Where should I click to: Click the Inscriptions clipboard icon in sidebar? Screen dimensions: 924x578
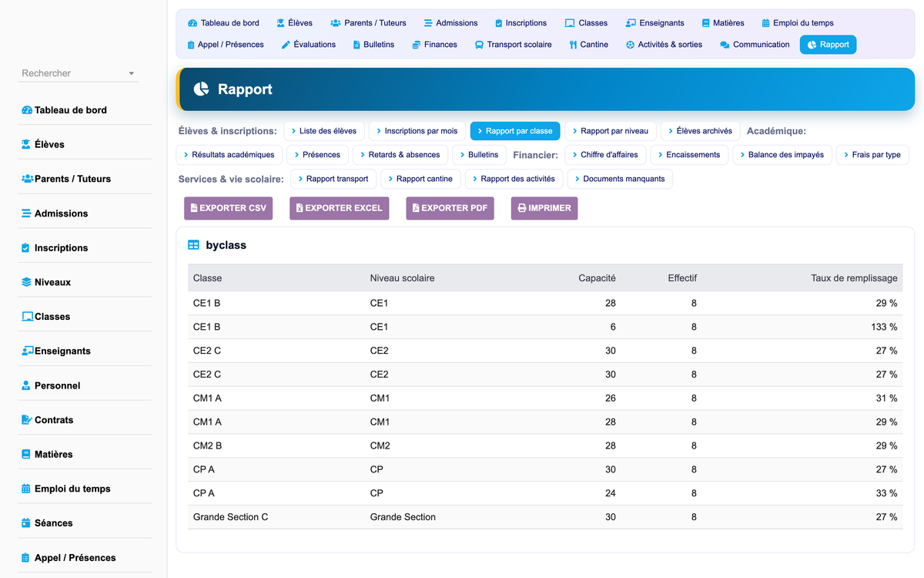27,248
